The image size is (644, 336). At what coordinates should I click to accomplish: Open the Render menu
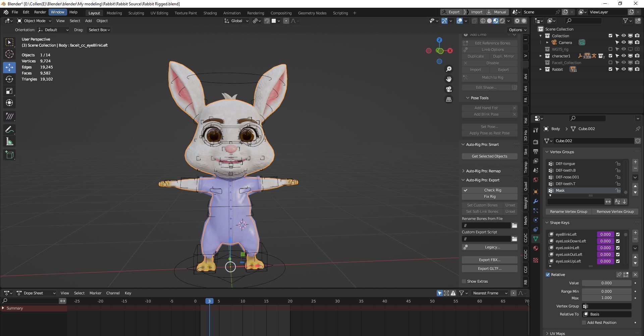[40, 12]
